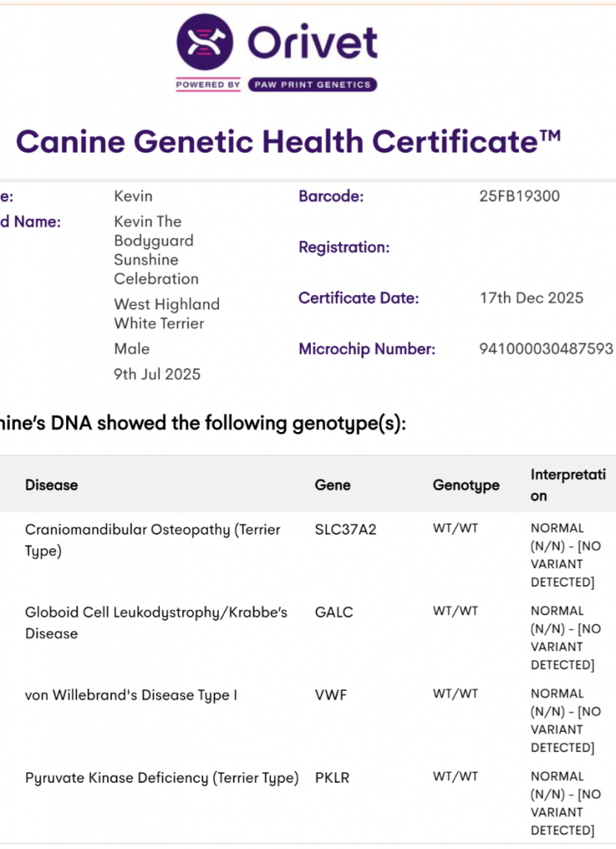Select the GALC gene entry

tap(334, 612)
